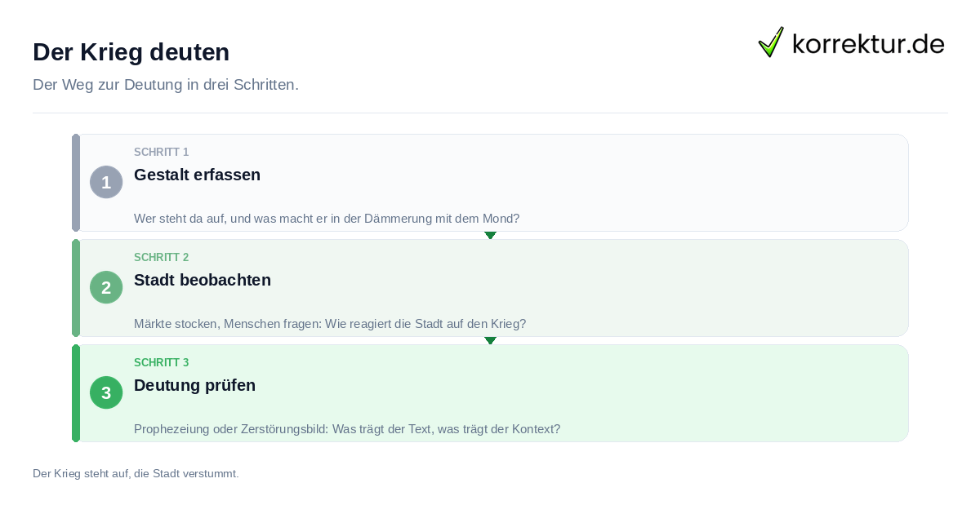Click the 'SCHRITT 3' label
980x514 pixels.
162,363
